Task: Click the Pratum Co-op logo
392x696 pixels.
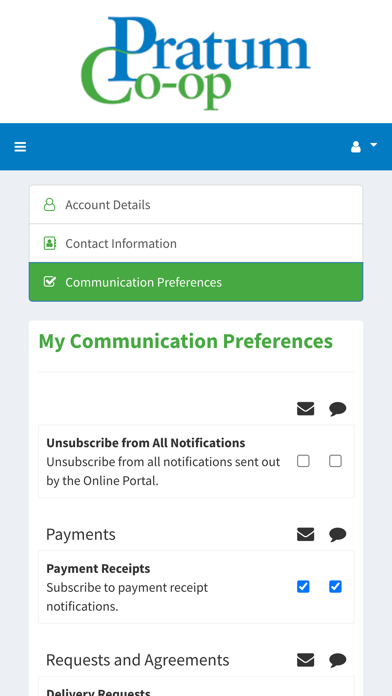Action: (196, 63)
